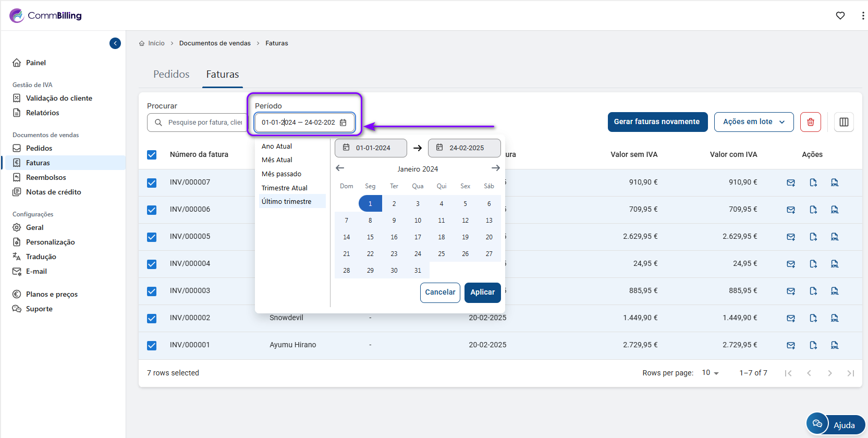Advance calendar to next month
Screen dimensions: 868x438
coord(495,168)
